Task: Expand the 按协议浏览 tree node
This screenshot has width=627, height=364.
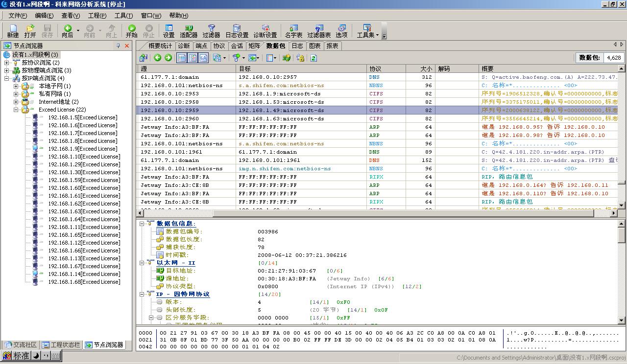Action: [7, 63]
